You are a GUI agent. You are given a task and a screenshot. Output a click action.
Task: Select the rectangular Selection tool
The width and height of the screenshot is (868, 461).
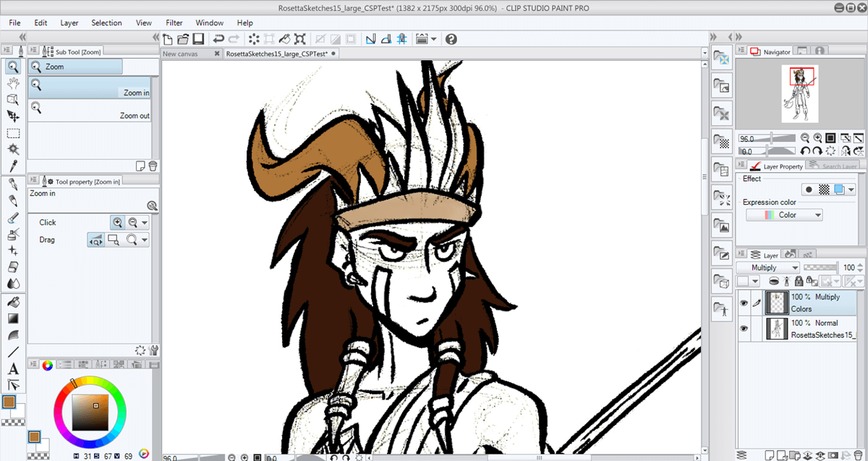pos(12,133)
